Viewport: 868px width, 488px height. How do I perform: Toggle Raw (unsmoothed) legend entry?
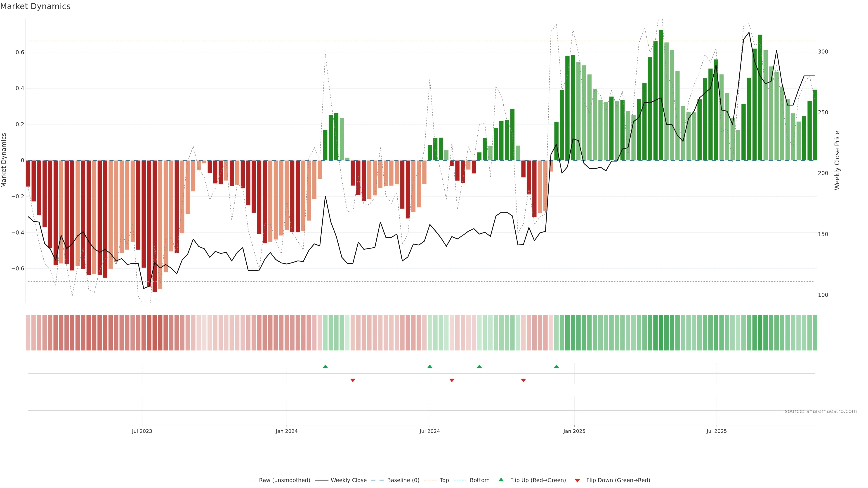click(284, 480)
